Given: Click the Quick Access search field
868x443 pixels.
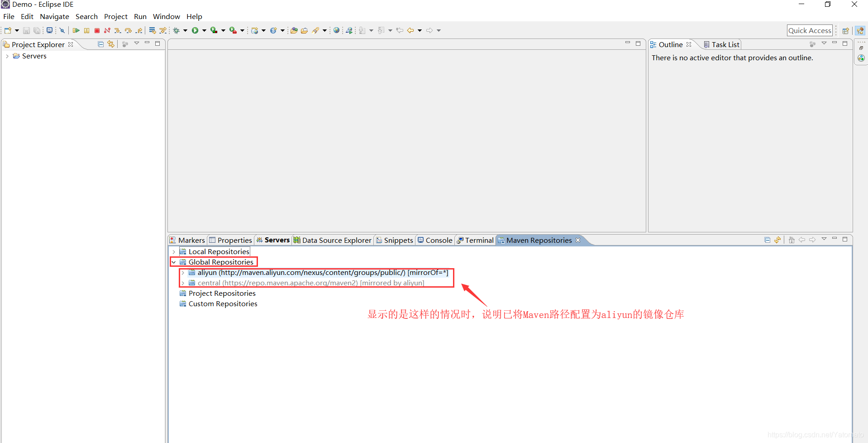Looking at the screenshot, I should tap(810, 30).
